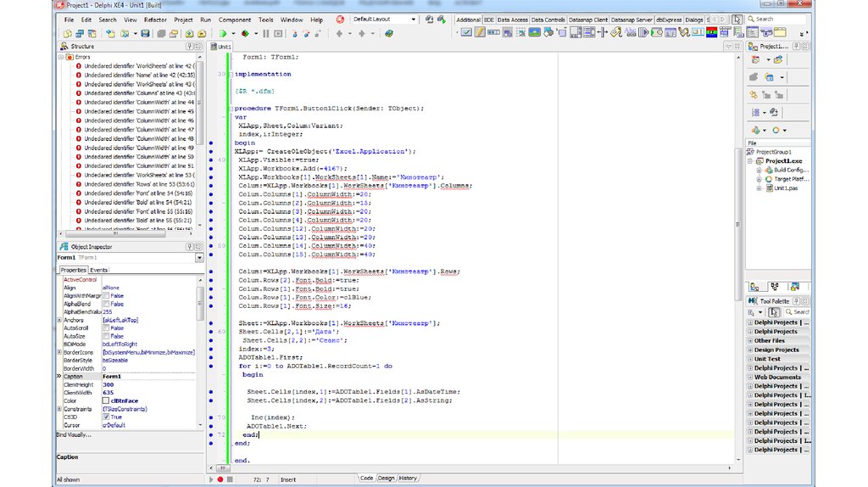Click the navigate Back arrow in toolbar
The width and height of the screenshot is (868, 487).
point(340,34)
